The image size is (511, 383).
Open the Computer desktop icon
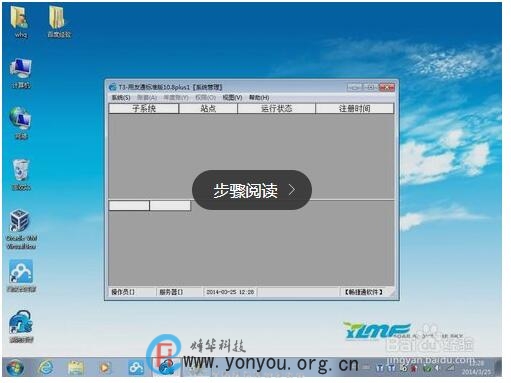21,73
